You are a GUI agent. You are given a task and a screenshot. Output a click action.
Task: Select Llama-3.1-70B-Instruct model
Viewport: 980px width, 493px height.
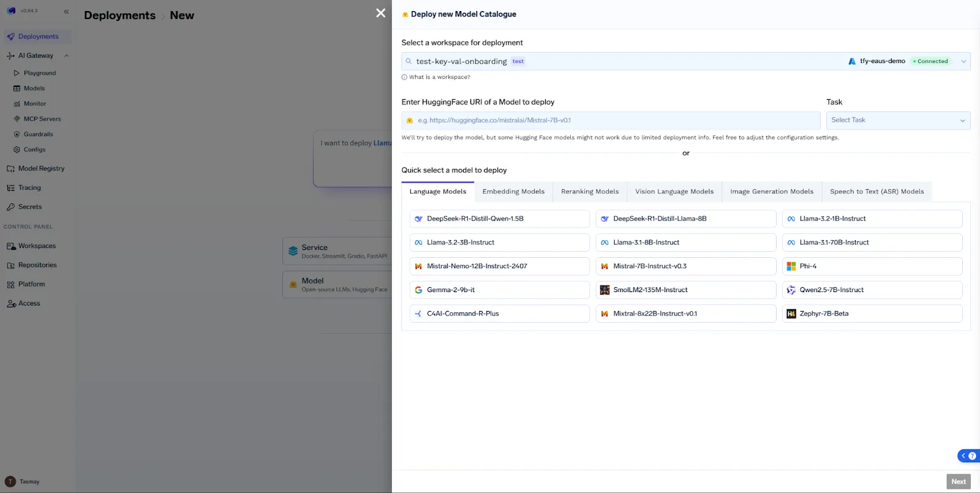pyautogui.click(x=872, y=243)
